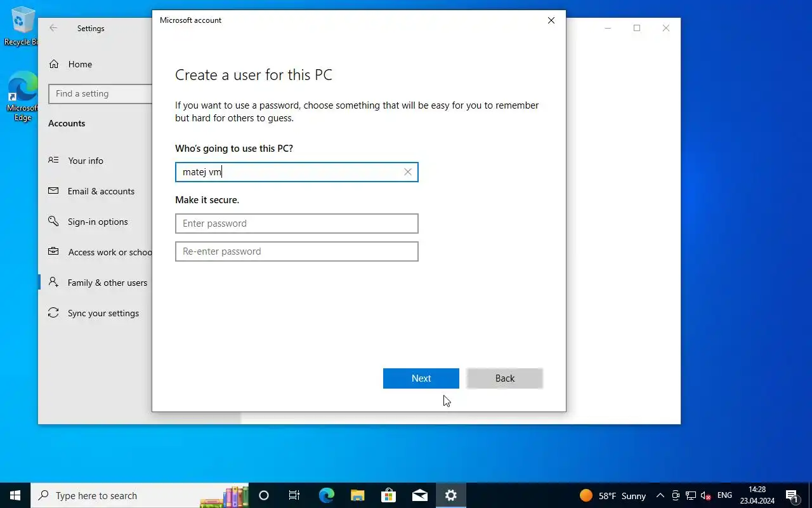The width and height of the screenshot is (812, 508).
Task: Click the Next button in the dialog
Action: tap(421, 378)
